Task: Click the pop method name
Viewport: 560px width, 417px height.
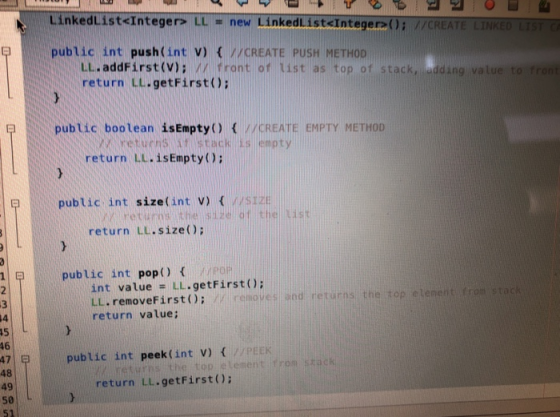Action: [x=148, y=273]
